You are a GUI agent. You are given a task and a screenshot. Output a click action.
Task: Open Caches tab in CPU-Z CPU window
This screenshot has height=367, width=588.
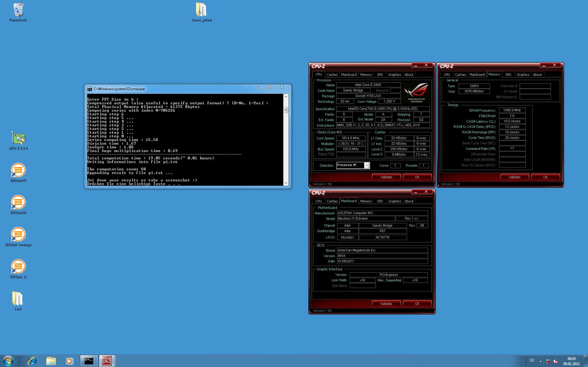tap(332, 75)
